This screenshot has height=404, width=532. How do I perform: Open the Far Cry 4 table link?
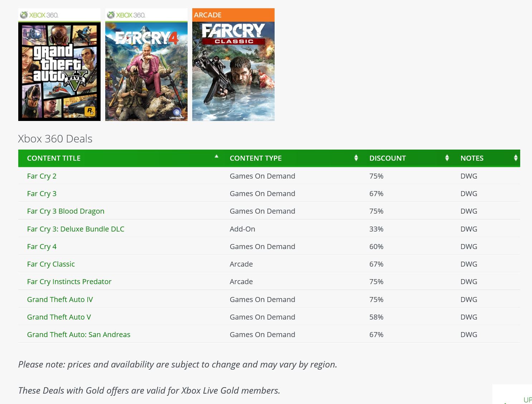(42, 247)
